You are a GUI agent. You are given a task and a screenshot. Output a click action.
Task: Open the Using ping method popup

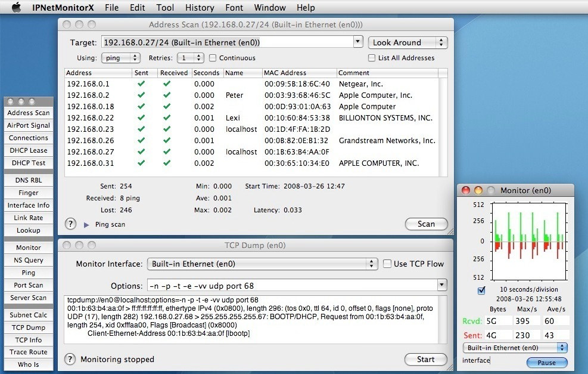121,58
